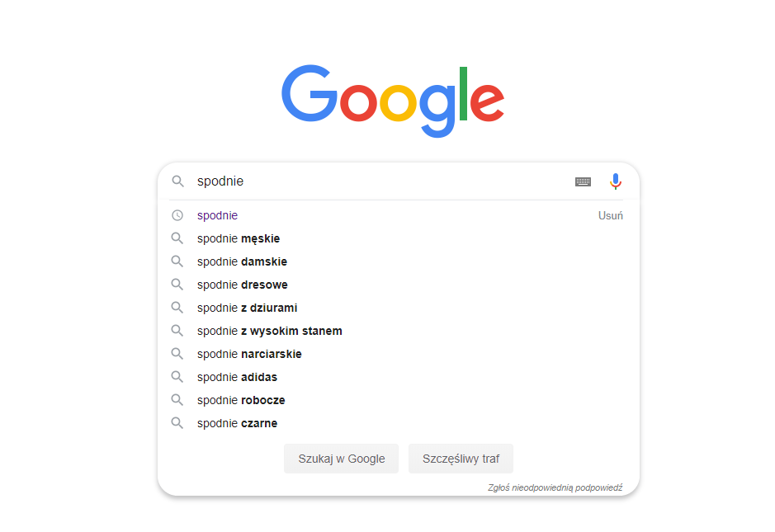The image size is (775, 532).
Task: Select the suggestion 'spodnie z wysokim stanem'
Action: click(269, 331)
